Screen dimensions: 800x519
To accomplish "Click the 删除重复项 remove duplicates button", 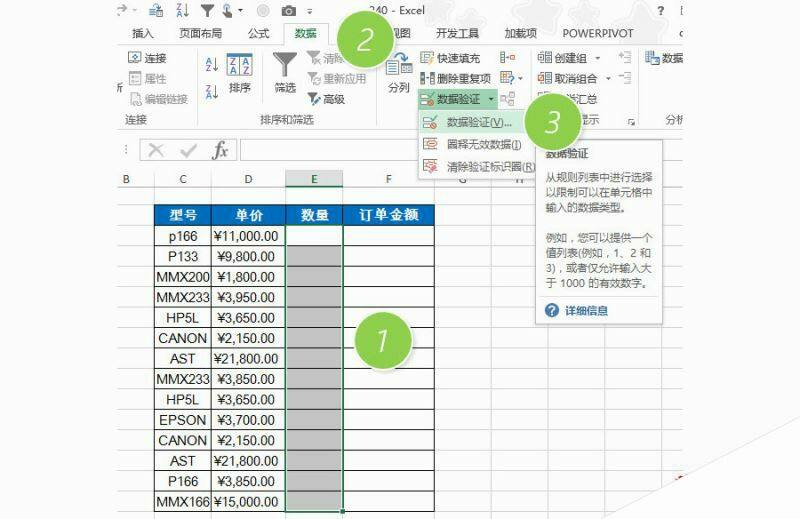I will click(x=456, y=79).
